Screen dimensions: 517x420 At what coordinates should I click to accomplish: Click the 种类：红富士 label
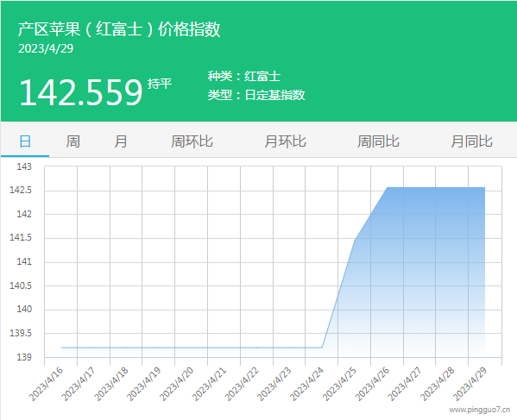coord(244,76)
